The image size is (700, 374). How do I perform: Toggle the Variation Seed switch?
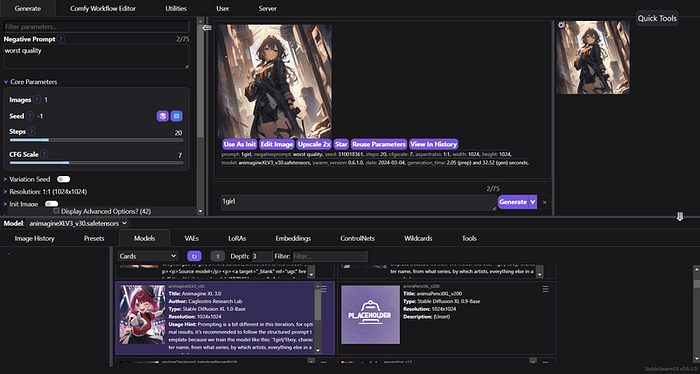pos(63,179)
